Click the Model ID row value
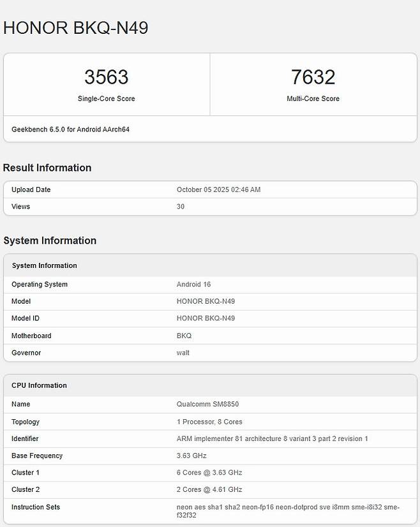Image resolution: width=420 pixels, height=527 pixels. [x=206, y=318]
